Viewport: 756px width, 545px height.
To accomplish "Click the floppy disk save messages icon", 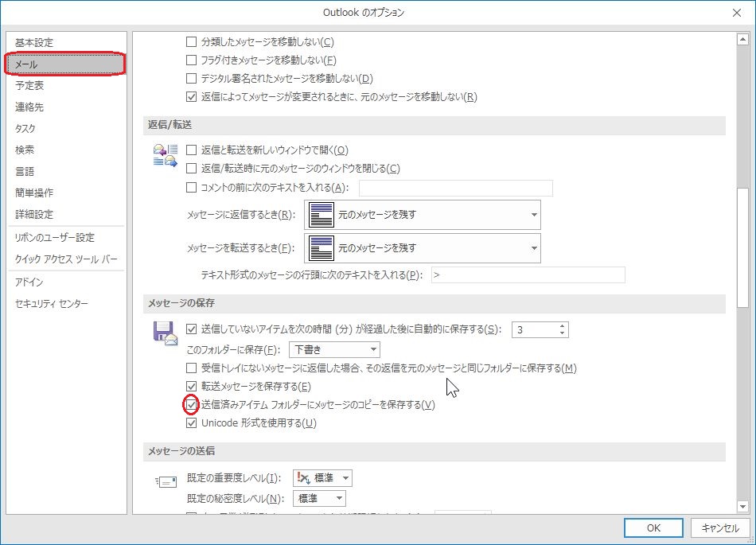I will [x=166, y=333].
